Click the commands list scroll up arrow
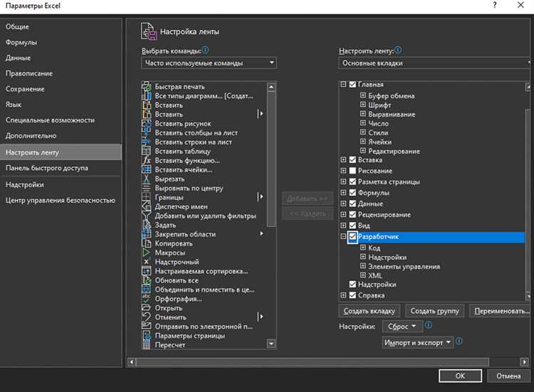Image resolution: width=534 pixels, height=392 pixels. click(x=271, y=87)
